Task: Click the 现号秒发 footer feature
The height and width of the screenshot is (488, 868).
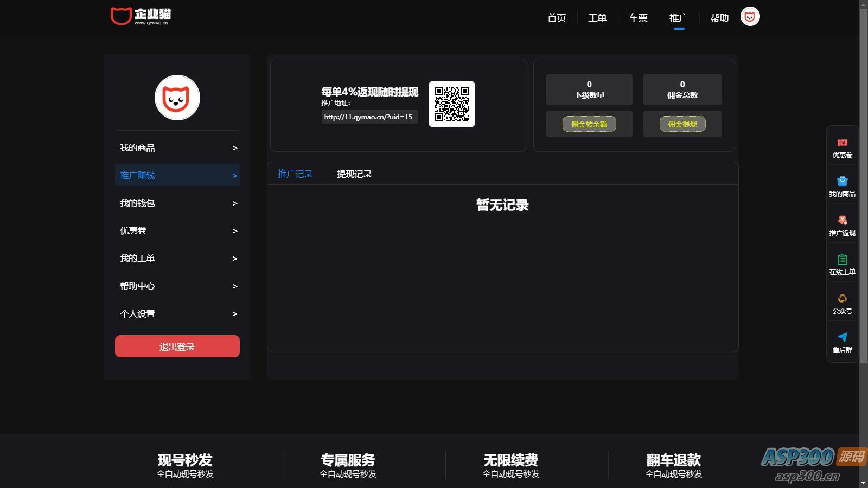Action: click(185, 466)
